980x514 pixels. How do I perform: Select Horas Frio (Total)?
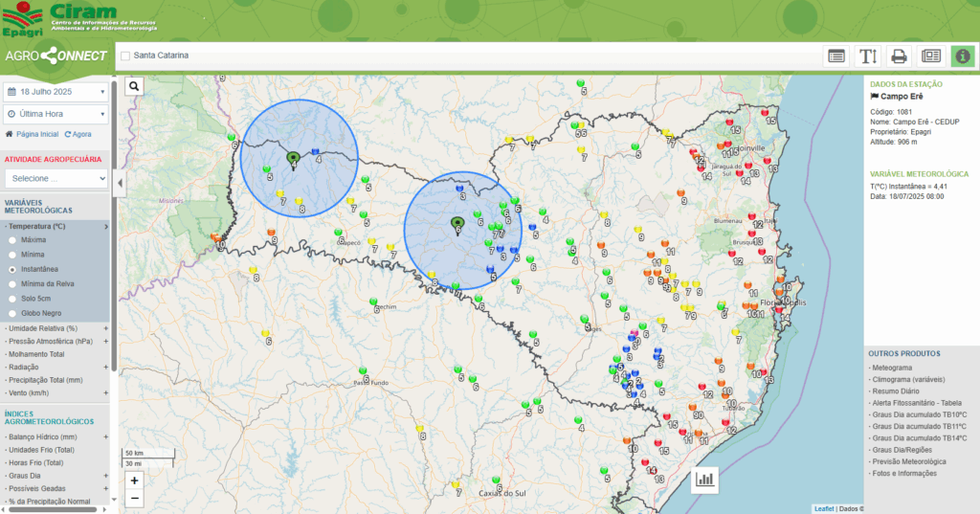[36, 463]
